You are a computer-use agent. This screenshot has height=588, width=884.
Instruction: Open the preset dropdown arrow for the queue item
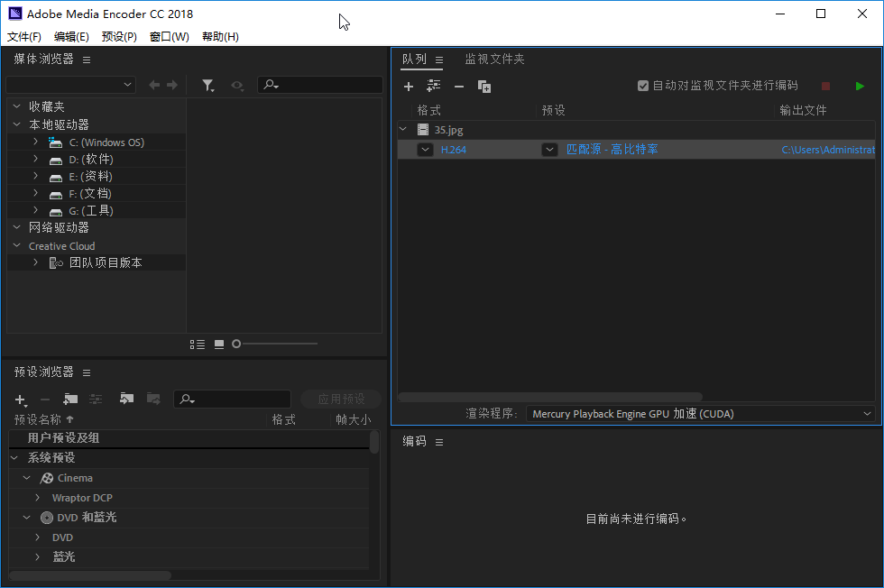click(x=549, y=150)
